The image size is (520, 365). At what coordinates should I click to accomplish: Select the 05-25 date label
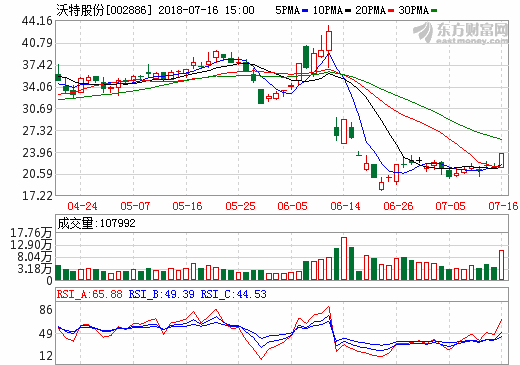(240, 206)
